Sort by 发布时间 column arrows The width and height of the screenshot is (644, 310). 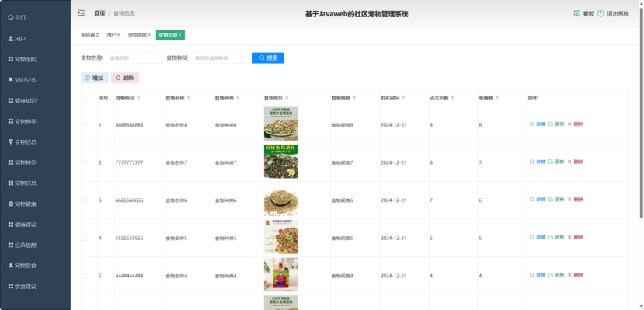click(403, 98)
